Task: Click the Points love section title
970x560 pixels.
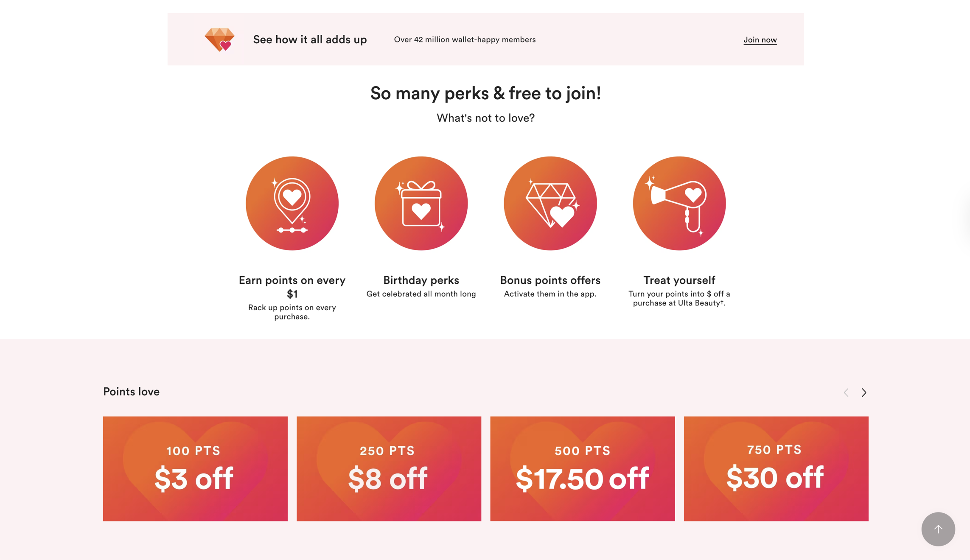Action: click(131, 392)
